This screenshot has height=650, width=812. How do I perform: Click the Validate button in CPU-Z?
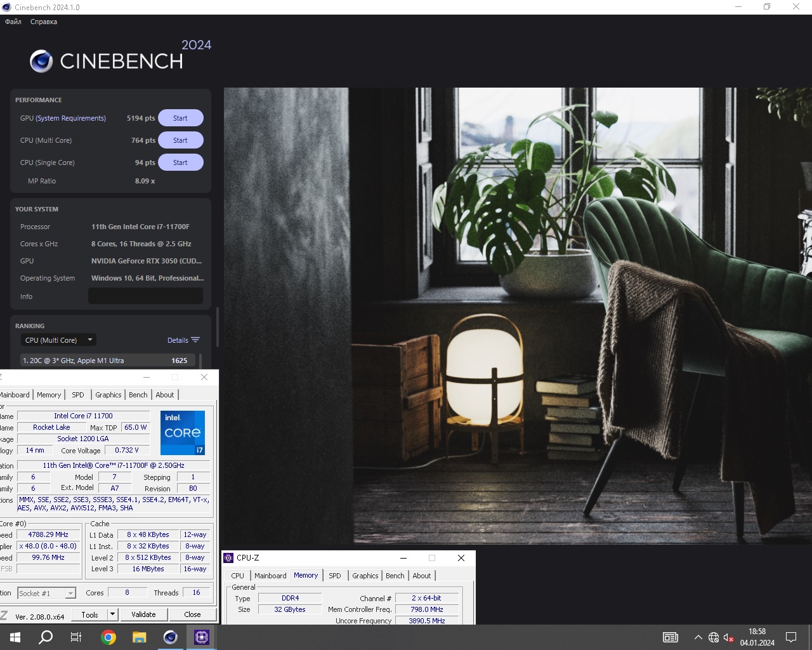coord(143,614)
